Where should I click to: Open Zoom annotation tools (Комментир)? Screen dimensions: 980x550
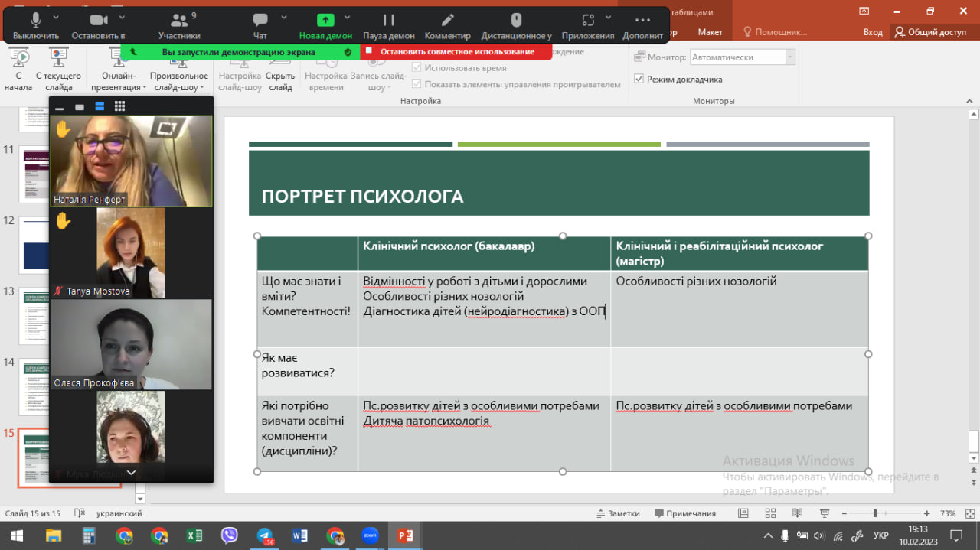point(447,25)
